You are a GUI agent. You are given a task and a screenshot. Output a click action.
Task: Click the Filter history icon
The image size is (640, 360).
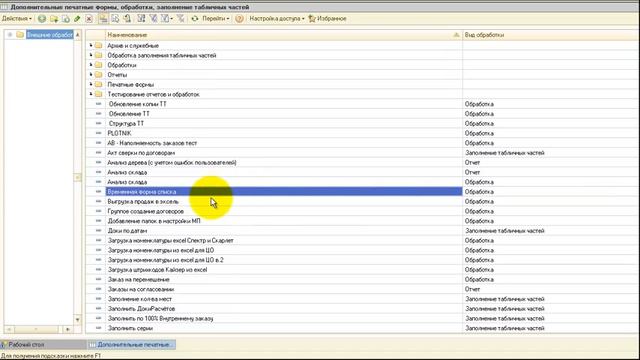[x=165, y=19]
